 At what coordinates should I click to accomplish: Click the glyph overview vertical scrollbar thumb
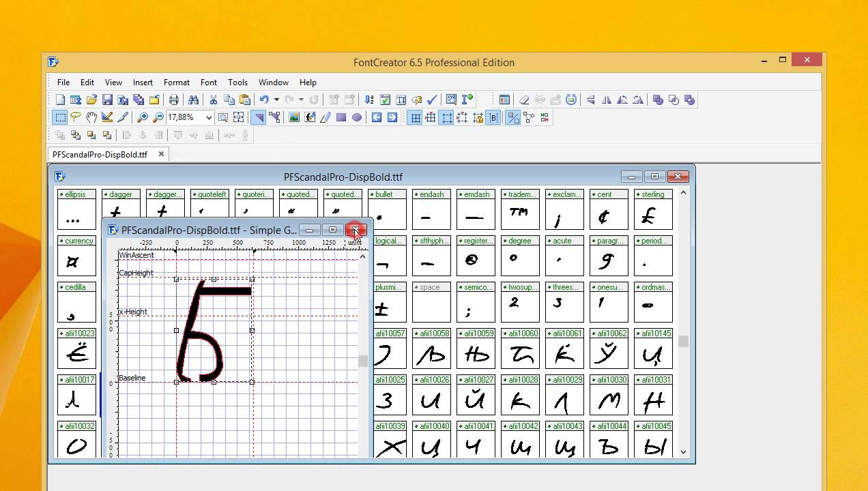(x=684, y=342)
